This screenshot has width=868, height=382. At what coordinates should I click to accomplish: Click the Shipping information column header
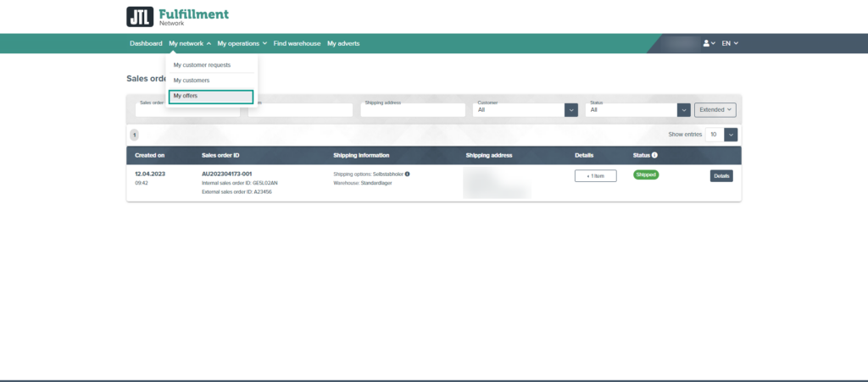pyautogui.click(x=361, y=155)
